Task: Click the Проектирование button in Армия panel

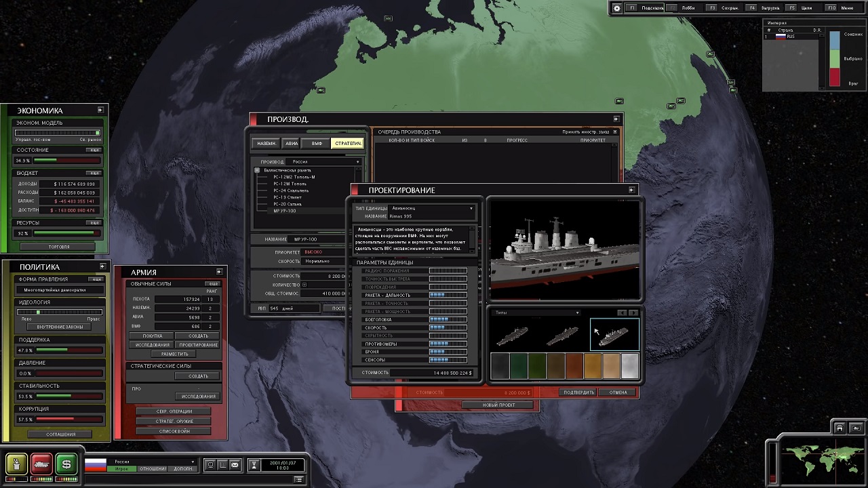Action: click(198, 345)
